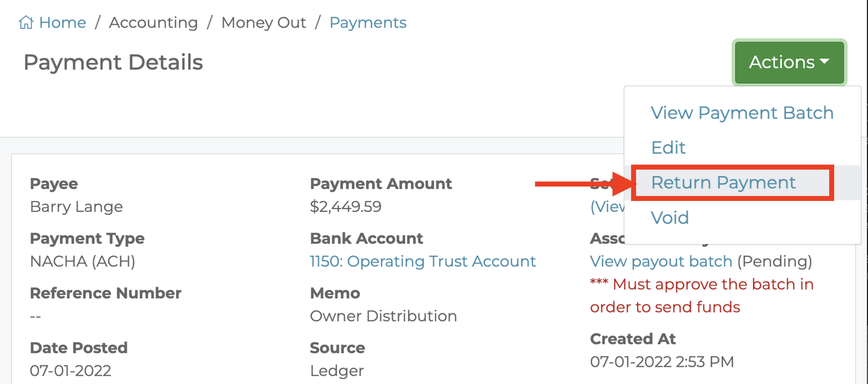Click the Payee name Barry Lange
The image size is (868, 384).
[76, 206]
